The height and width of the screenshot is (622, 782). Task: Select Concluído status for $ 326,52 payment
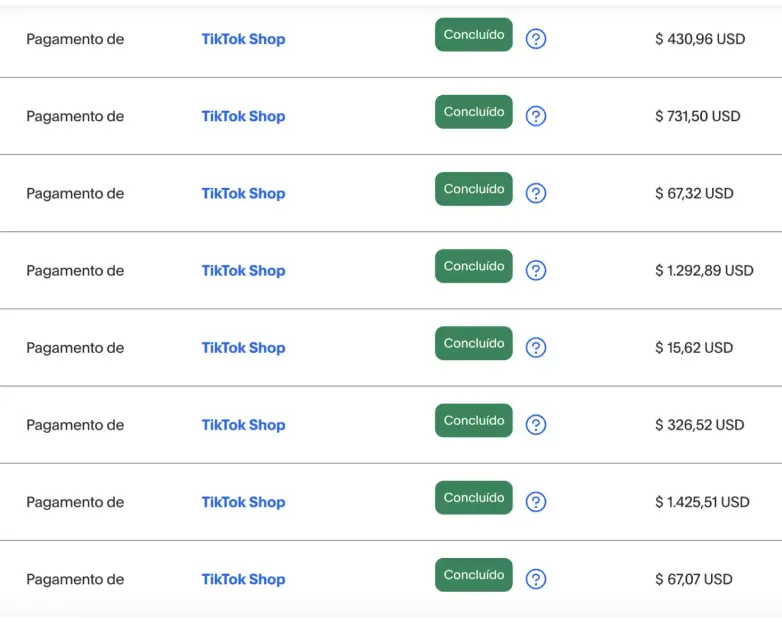click(473, 420)
